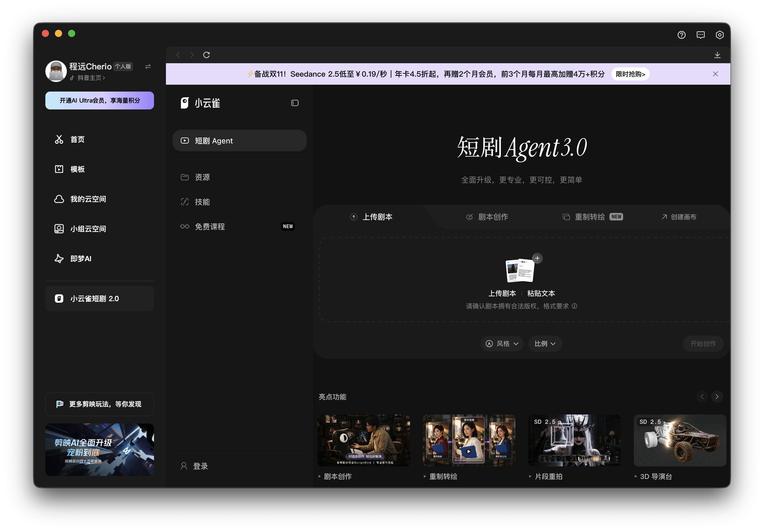Open the 风格 dropdown
This screenshot has height=532, width=764.
(x=502, y=344)
